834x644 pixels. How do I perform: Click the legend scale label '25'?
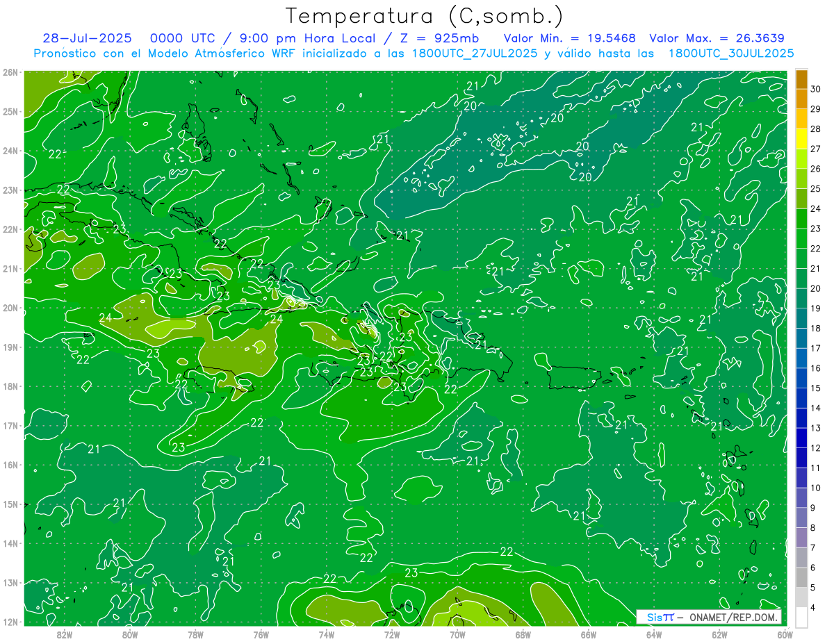tap(816, 188)
